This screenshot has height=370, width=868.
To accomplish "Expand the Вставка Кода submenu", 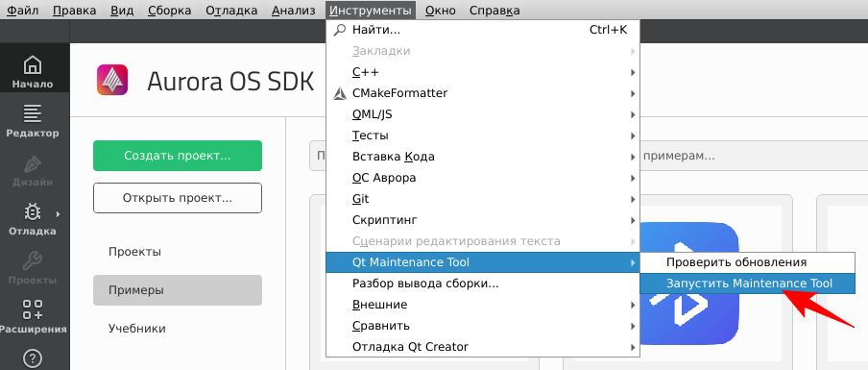I will tap(483, 157).
